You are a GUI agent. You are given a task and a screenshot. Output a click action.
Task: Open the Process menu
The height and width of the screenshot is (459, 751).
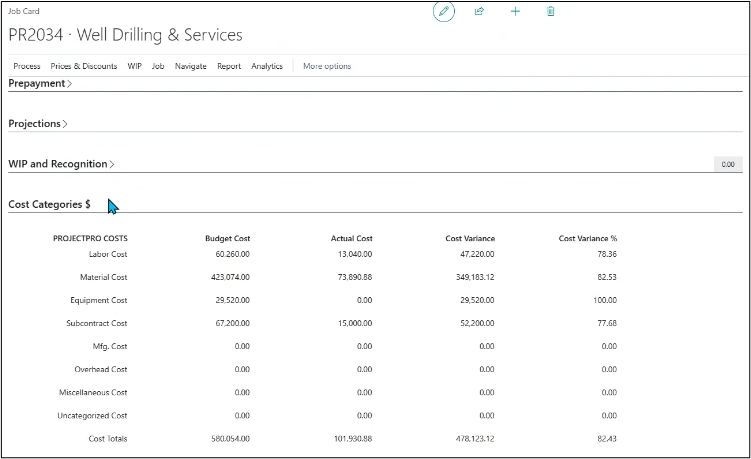point(27,66)
